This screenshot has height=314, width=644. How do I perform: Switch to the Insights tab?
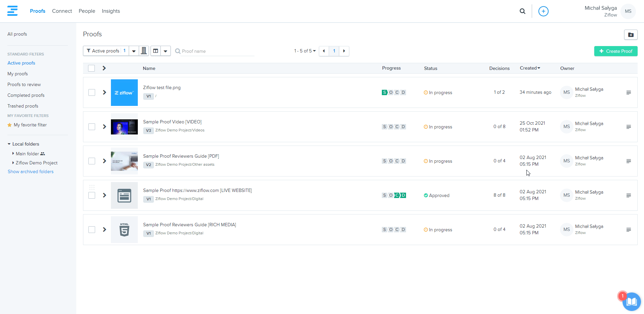coord(111,11)
